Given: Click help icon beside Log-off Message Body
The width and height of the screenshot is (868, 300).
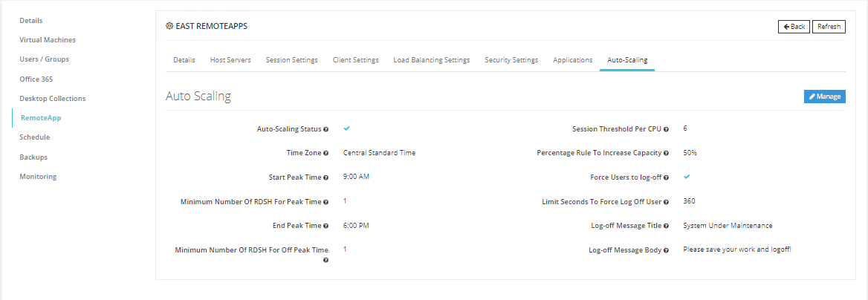Looking at the screenshot, I should tap(666, 251).
